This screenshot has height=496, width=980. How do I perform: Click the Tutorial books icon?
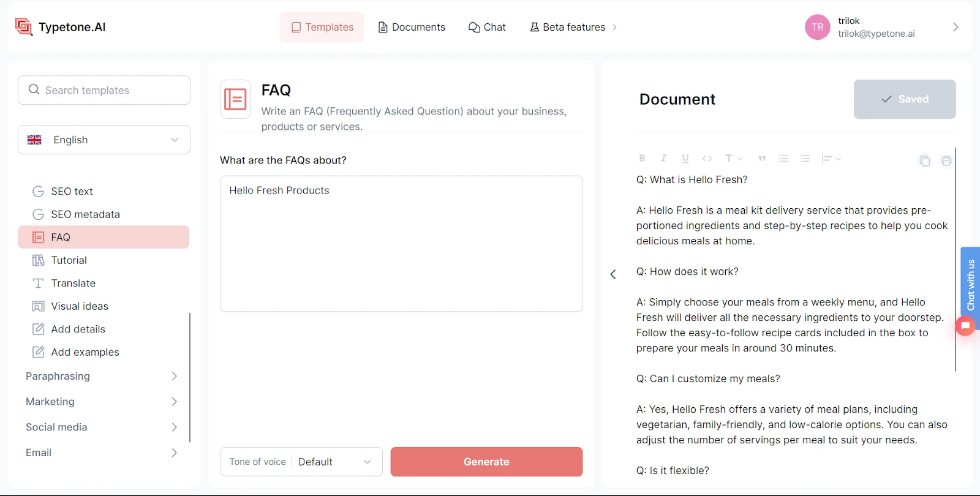[38, 260]
